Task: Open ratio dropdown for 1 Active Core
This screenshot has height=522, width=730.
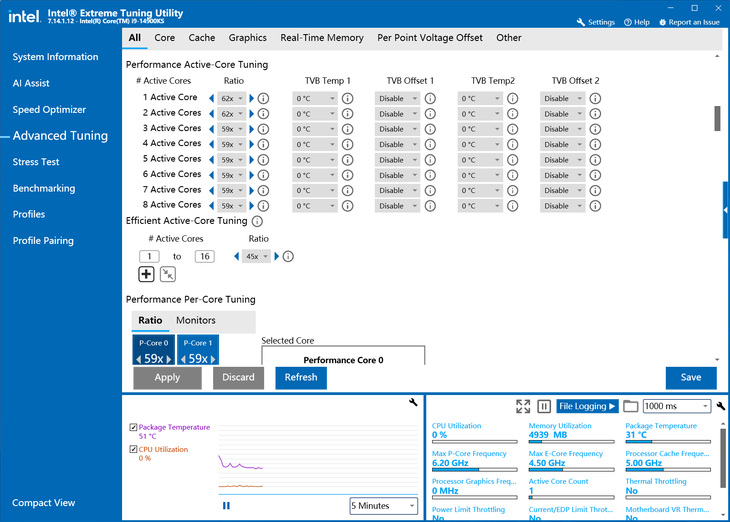Action: pyautogui.click(x=231, y=98)
